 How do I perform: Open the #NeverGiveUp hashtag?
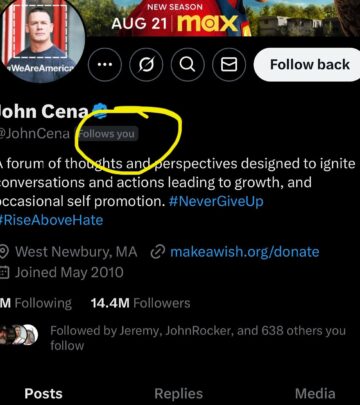(x=216, y=201)
